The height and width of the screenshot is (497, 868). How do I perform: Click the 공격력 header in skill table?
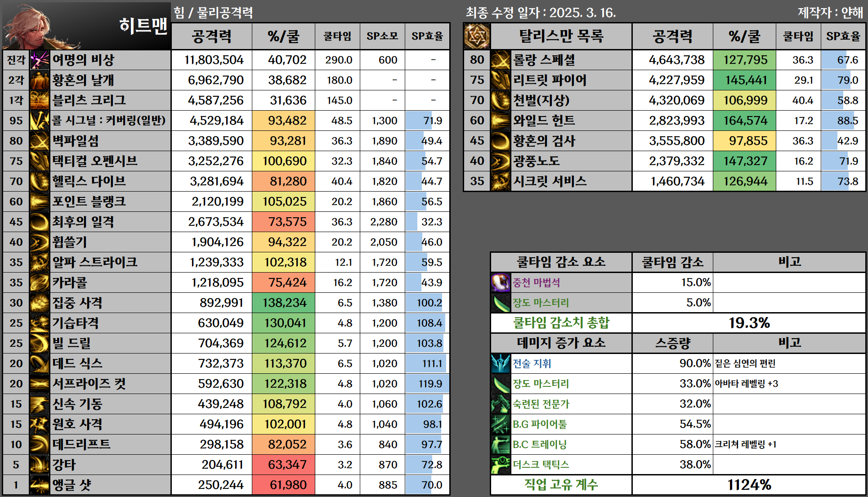(211, 36)
